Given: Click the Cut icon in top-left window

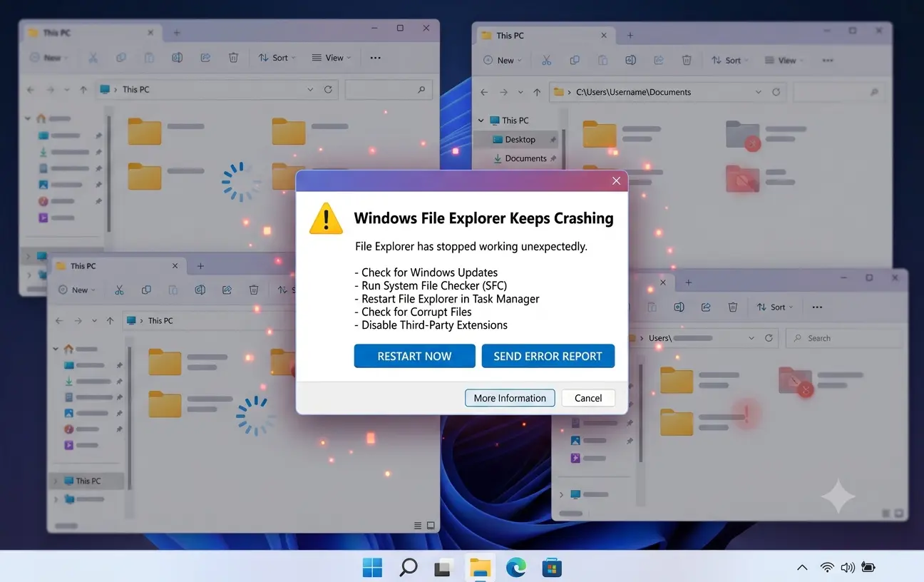Looking at the screenshot, I should pos(93,58).
